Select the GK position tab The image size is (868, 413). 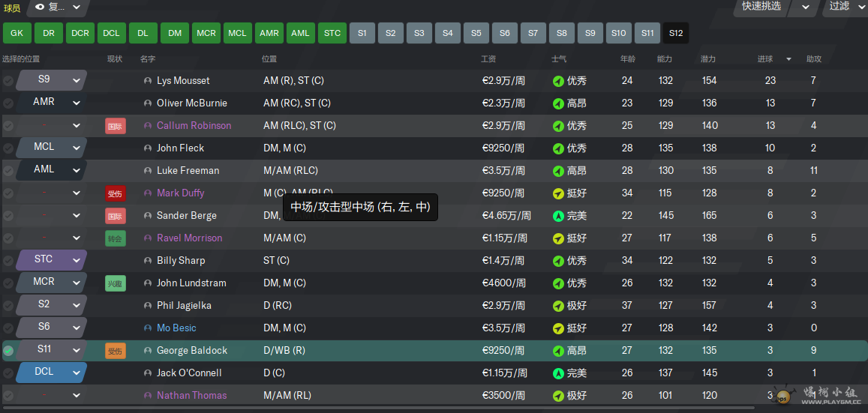(x=17, y=33)
